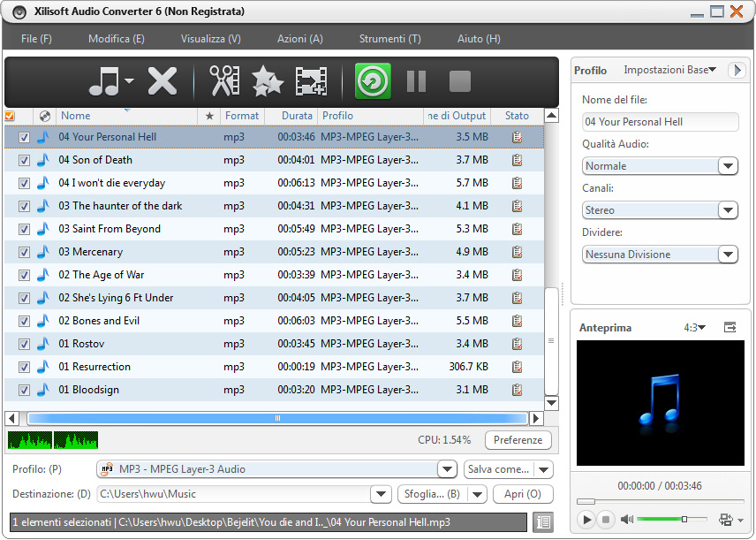Click the status icon for 04 Son of Death
This screenshot has width=756, height=540.
(x=517, y=160)
